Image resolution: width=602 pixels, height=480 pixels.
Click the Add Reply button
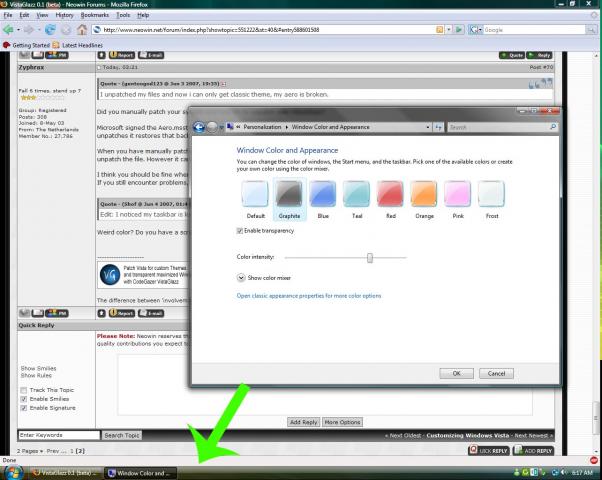(304, 422)
